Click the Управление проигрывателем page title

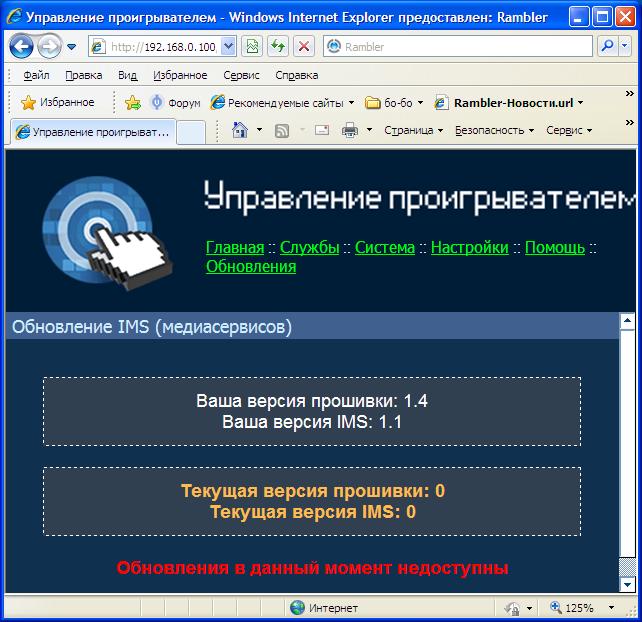(420, 197)
